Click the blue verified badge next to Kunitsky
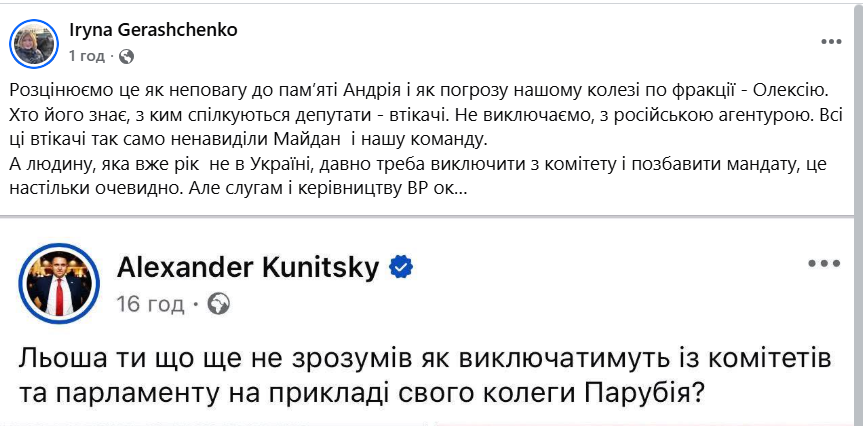Viewport: 863px width, 426px height. 402,267
